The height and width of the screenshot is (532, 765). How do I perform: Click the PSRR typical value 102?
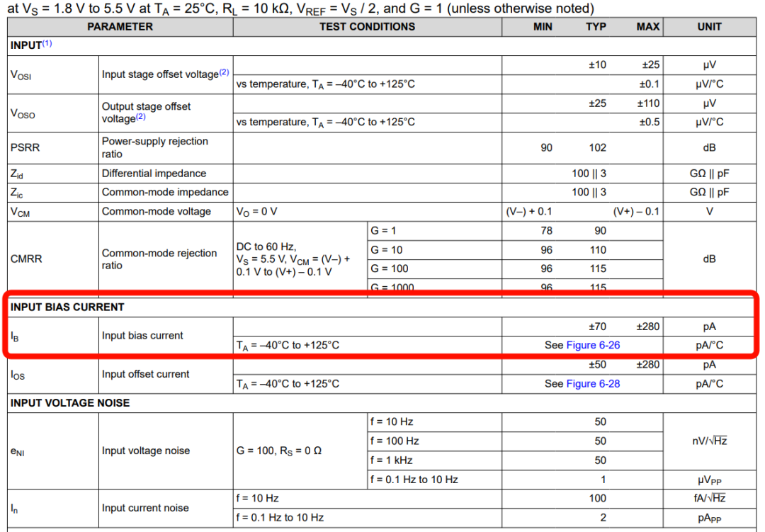tap(598, 147)
